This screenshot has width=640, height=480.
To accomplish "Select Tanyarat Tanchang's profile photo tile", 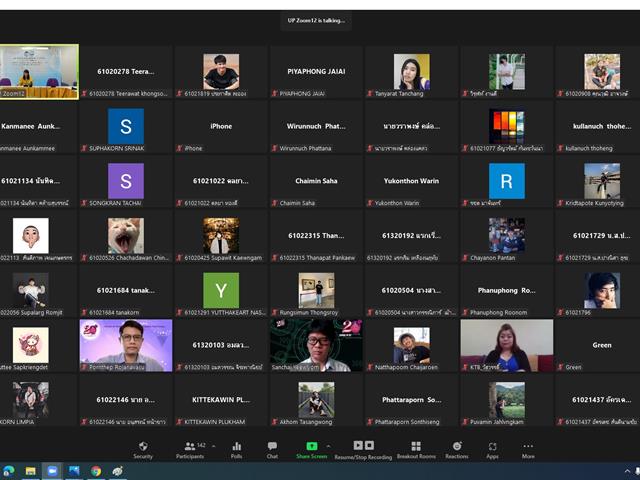I will 411,71.
